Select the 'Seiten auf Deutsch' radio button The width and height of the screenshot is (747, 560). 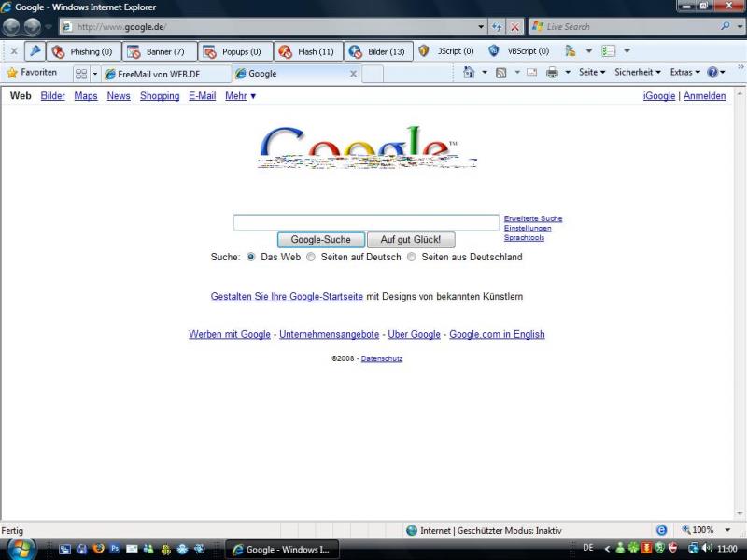(x=312, y=258)
